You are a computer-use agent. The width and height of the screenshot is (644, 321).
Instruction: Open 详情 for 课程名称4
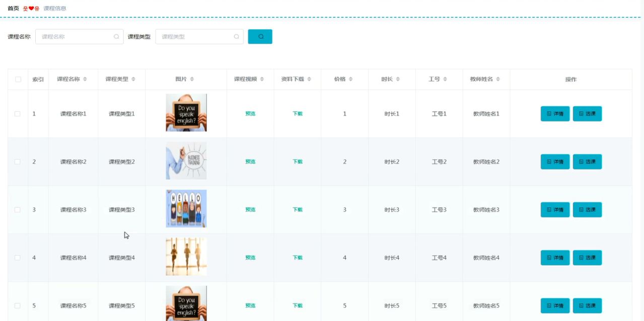click(555, 258)
